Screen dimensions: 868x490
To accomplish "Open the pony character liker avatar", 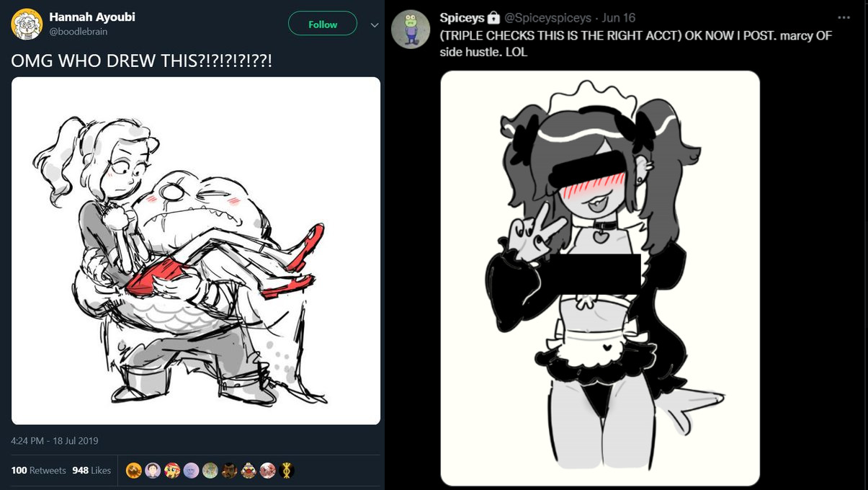I will pos(172,471).
